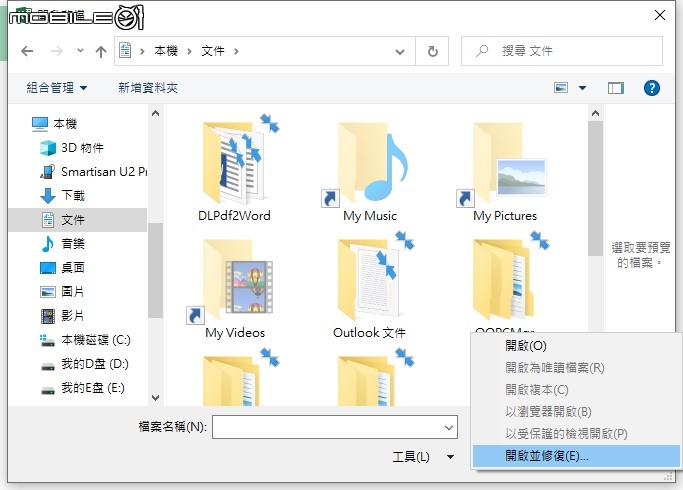Open 我的D盘 (D:) drive
Viewport: 683px width, 490px height.
[x=84, y=364]
